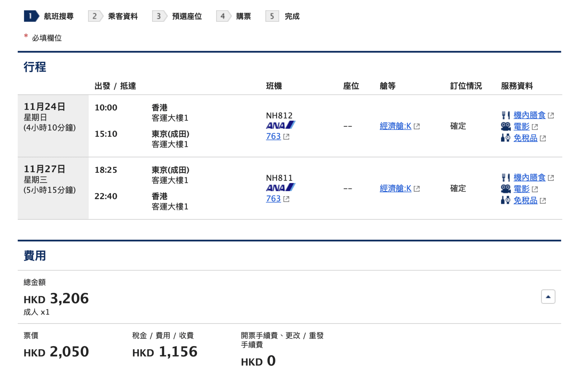The height and width of the screenshot is (373, 588).
Task: Open 經濟艙:K fare class link for NH812
Action: pyautogui.click(x=395, y=126)
